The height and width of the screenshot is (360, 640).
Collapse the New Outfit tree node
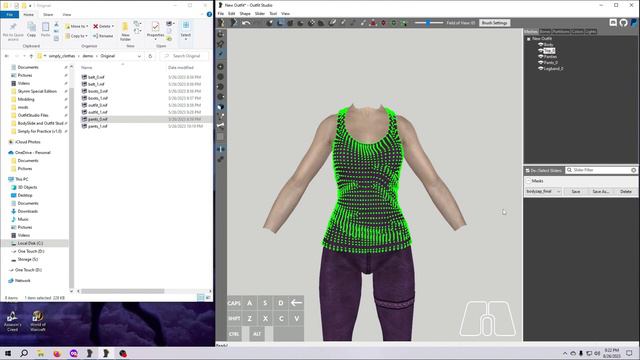tap(529, 39)
